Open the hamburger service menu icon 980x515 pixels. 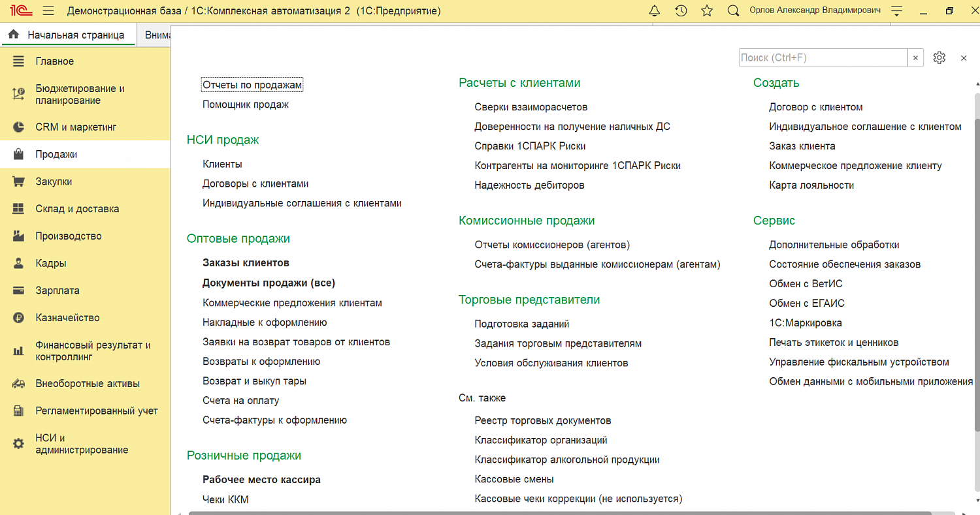coord(48,11)
